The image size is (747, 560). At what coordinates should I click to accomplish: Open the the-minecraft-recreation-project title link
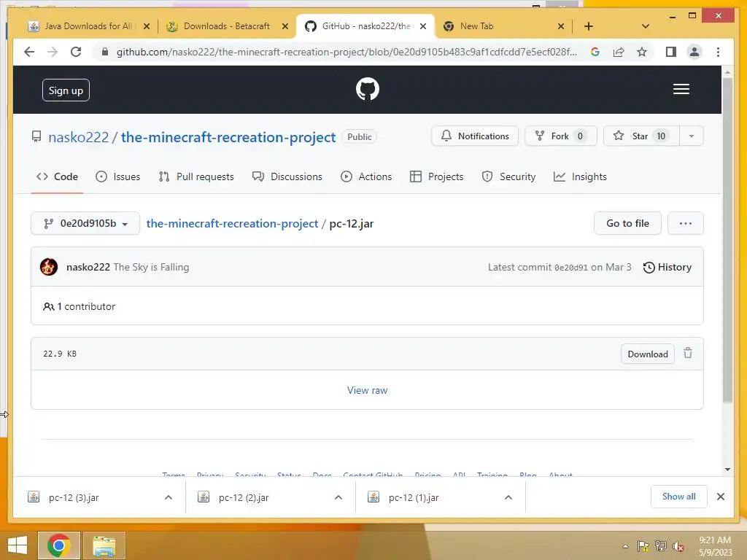coord(228,137)
